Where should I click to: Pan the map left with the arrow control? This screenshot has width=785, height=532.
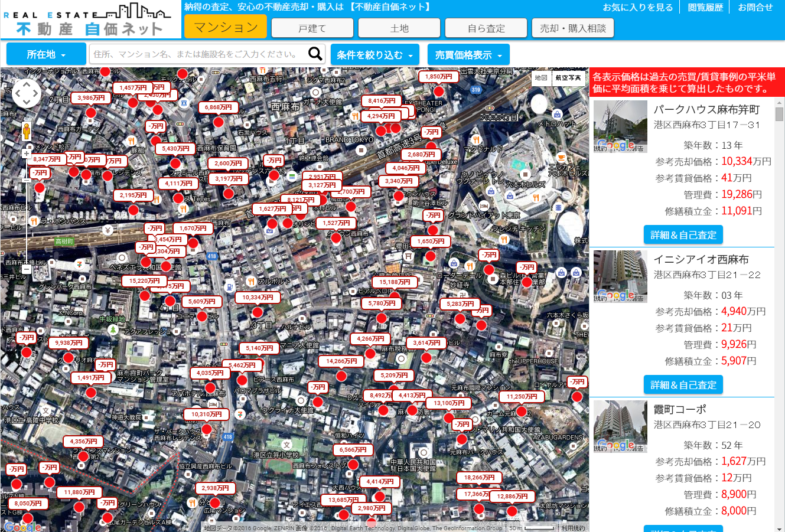pos(17,93)
